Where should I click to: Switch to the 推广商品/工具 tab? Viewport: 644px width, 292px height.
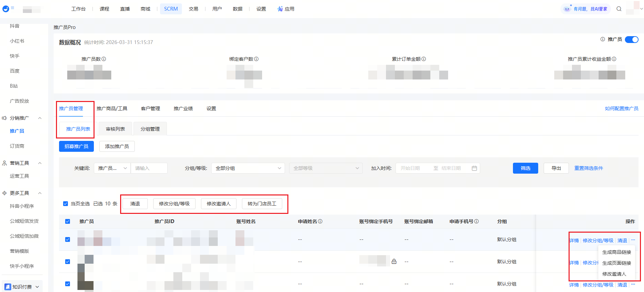[x=112, y=108]
